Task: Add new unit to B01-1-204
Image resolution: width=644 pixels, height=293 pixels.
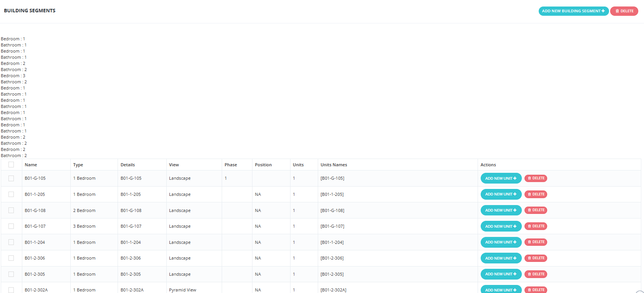Action: [x=501, y=242]
